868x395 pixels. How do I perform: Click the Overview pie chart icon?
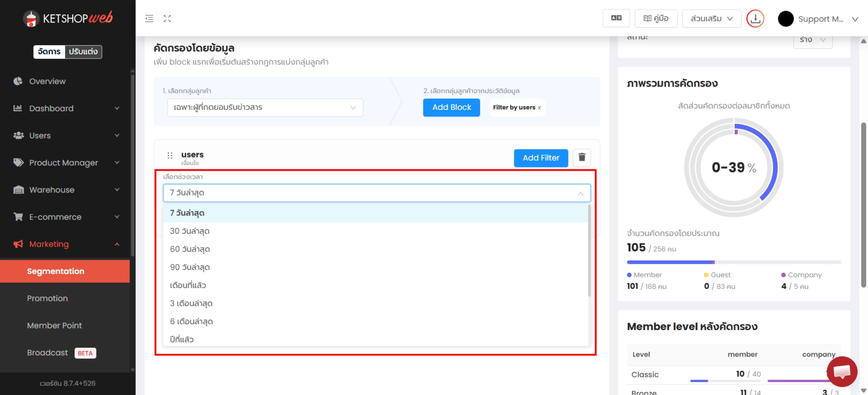pyautogui.click(x=18, y=81)
